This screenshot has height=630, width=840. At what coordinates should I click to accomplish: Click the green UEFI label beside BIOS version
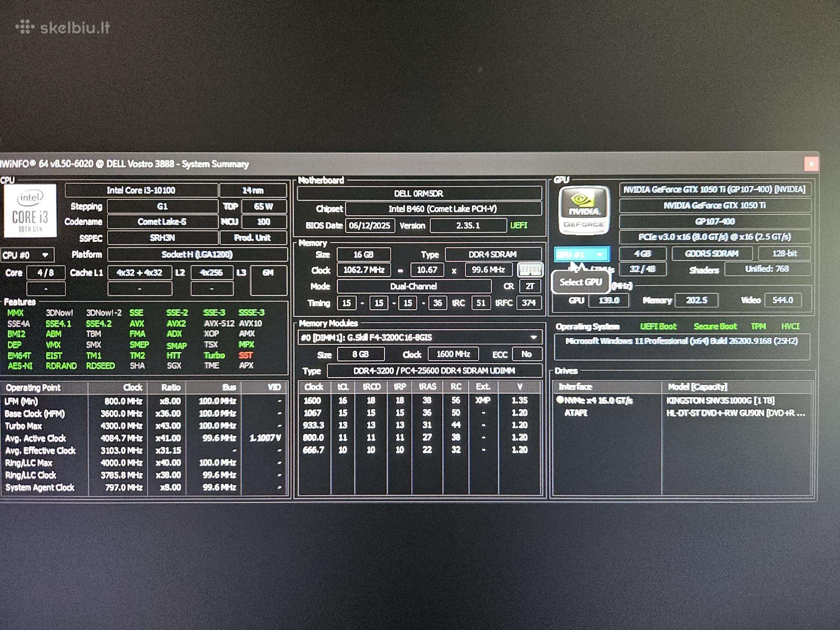coord(518,225)
